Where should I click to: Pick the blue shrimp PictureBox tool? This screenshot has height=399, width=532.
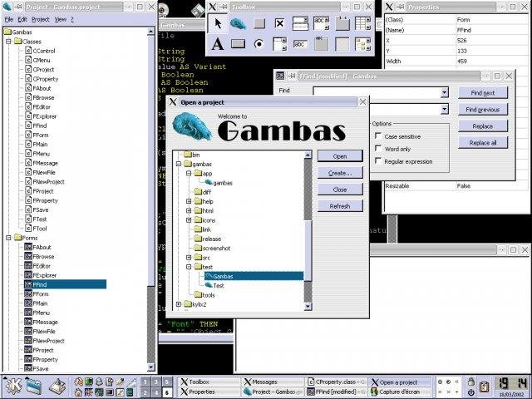click(239, 24)
